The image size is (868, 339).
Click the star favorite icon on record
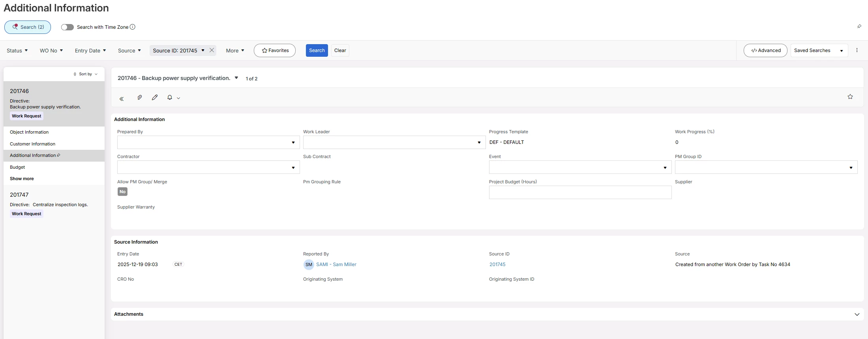850,97
